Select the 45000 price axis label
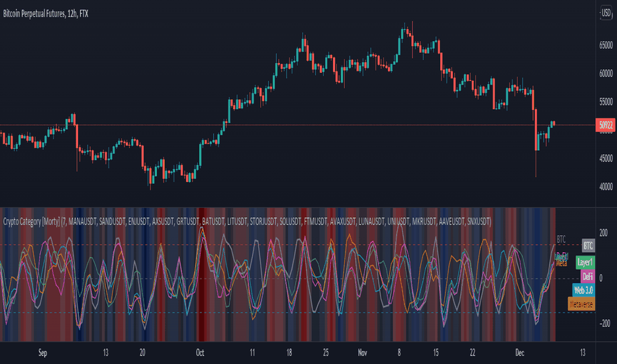Image resolution: width=617 pixels, height=364 pixels. coord(606,159)
